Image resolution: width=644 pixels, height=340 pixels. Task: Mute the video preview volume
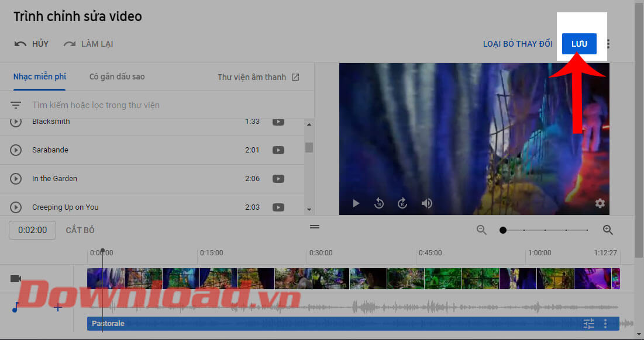coord(427,203)
